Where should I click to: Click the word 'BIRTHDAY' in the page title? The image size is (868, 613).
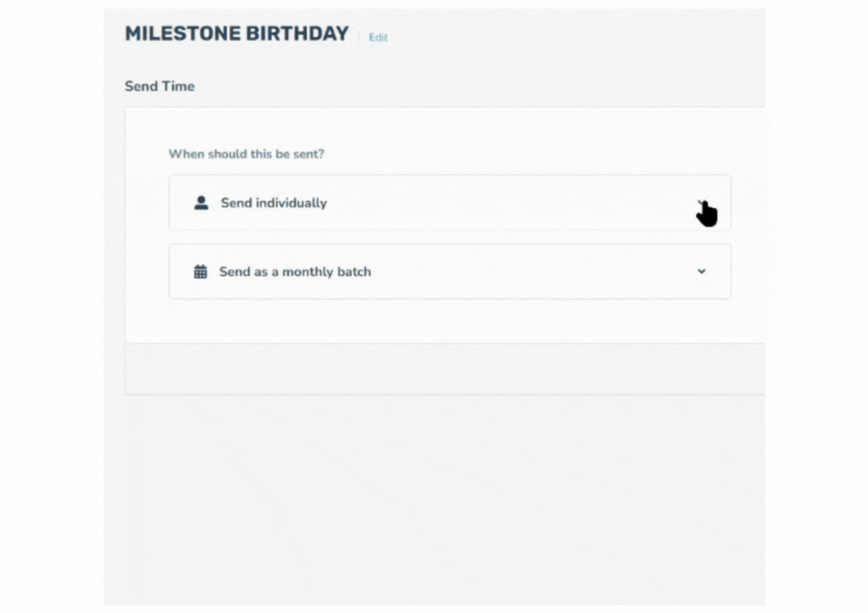coord(297,34)
